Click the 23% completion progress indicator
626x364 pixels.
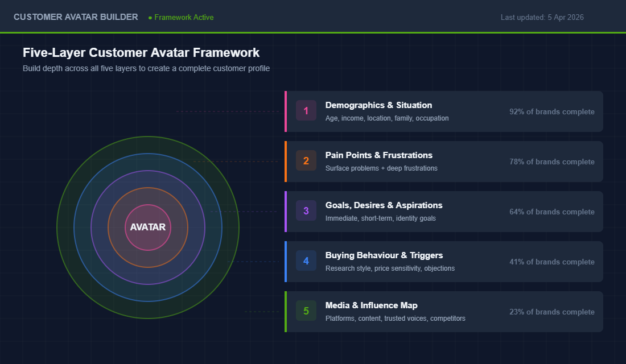click(x=551, y=312)
